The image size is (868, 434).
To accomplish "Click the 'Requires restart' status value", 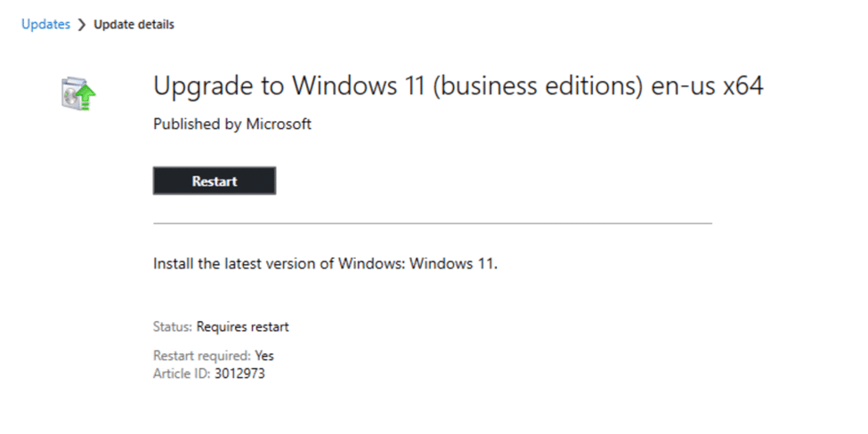I will point(242,327).
